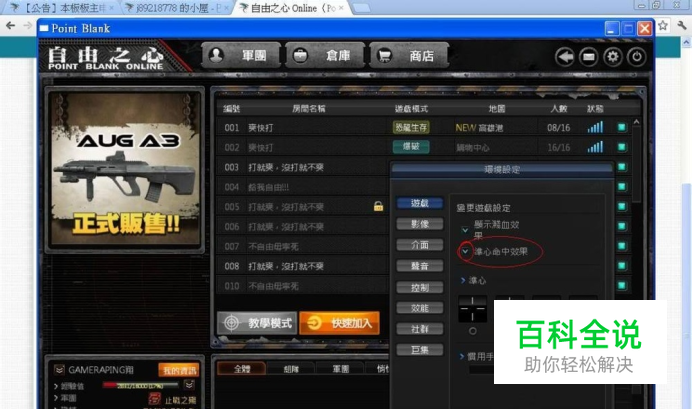
Task: Expand the 準心 section arrow
Action: [x=463, y=280]
